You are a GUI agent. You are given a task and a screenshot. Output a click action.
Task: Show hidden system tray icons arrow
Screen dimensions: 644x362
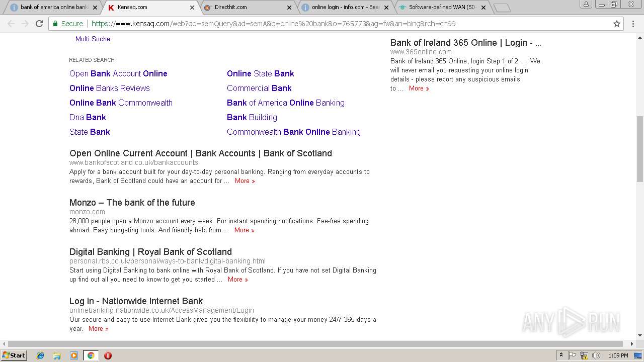(x=561, y=355)
